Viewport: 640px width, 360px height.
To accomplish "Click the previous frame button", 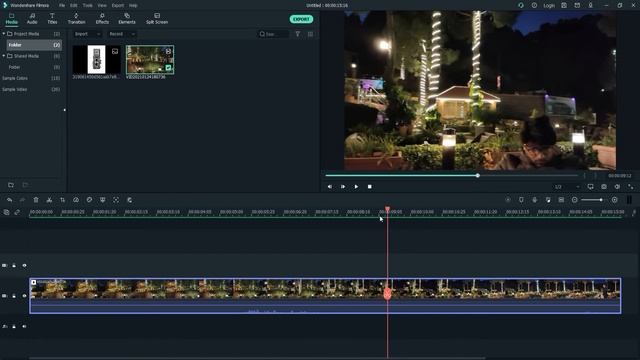I will click(330, 187).
